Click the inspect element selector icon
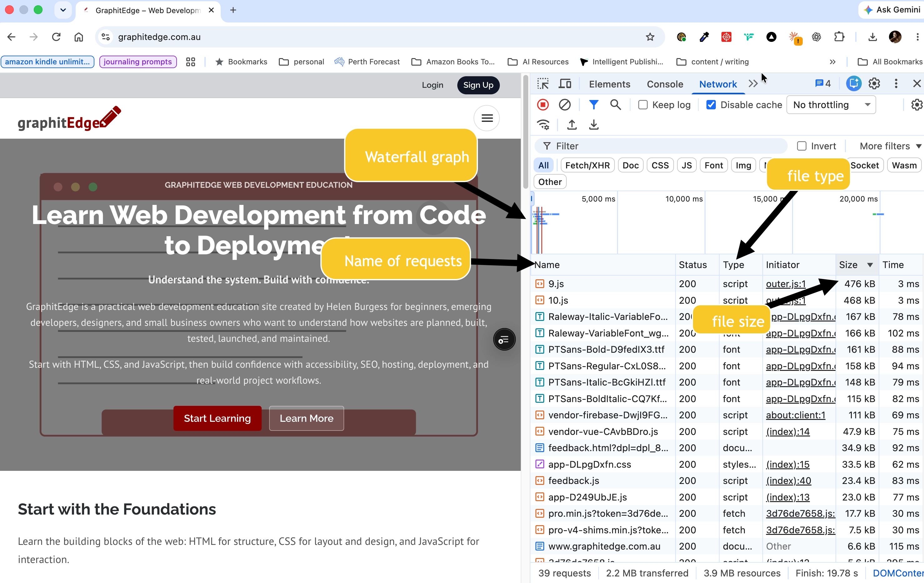 (x=543, y=84)
